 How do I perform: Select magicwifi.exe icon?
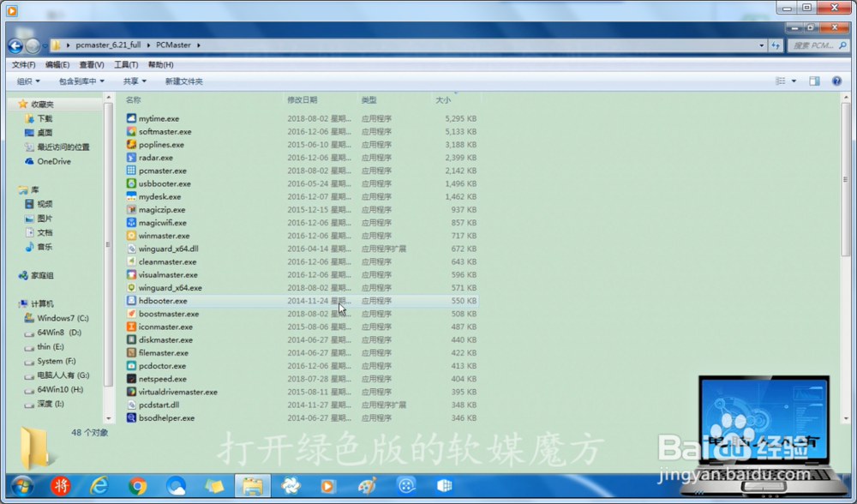coord(131,223)
